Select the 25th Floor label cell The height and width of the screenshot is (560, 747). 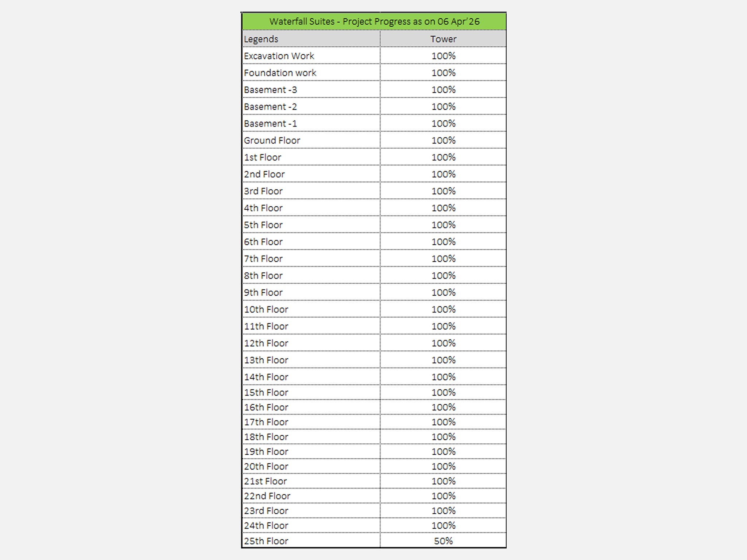[266, 541]
